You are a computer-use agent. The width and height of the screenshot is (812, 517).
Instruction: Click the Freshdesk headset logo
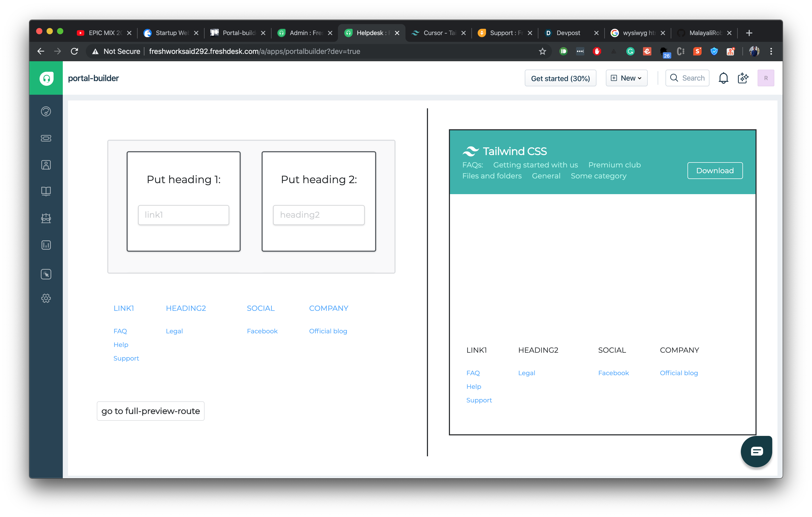[46, 78]
